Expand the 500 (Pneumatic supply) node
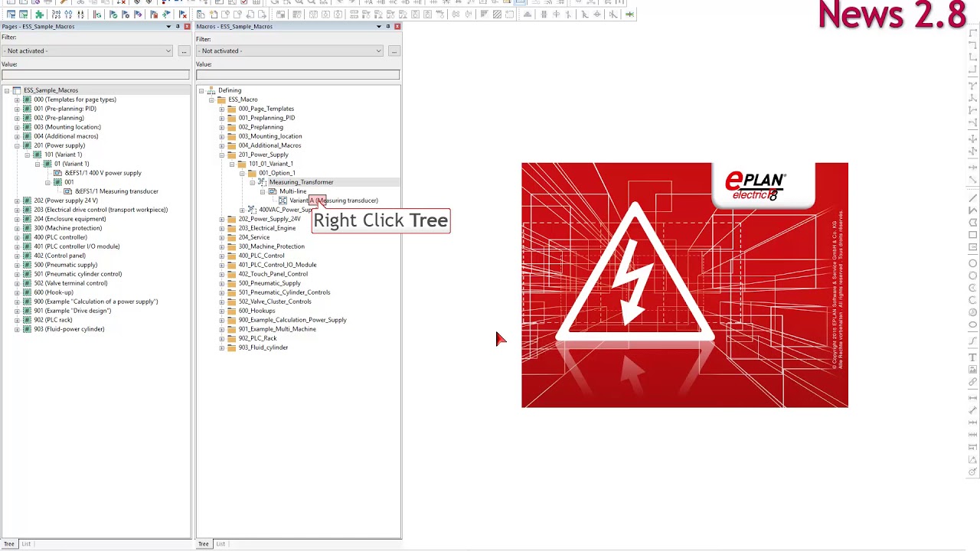The width and height of the screenshot is (980, 551). 17,265
